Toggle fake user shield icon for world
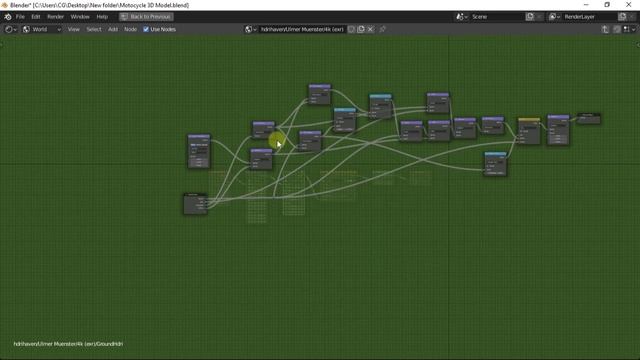640x360 pixels. coord(351,29)
